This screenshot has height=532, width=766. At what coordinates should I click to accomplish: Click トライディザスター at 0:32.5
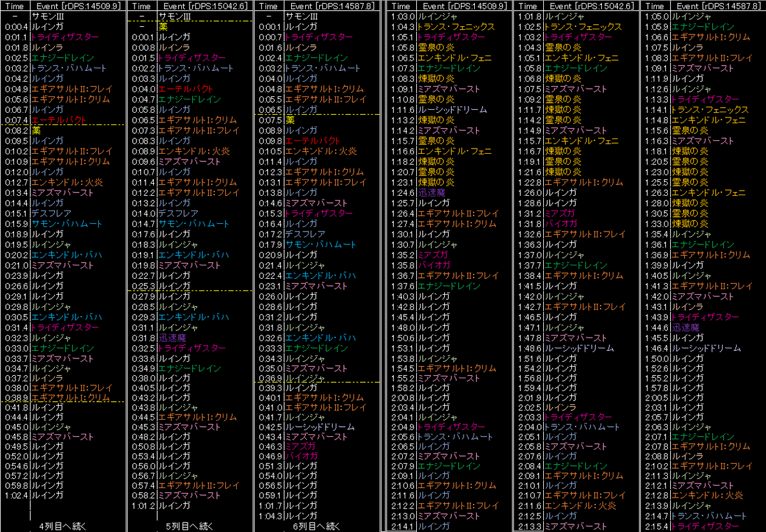(191, 348)
